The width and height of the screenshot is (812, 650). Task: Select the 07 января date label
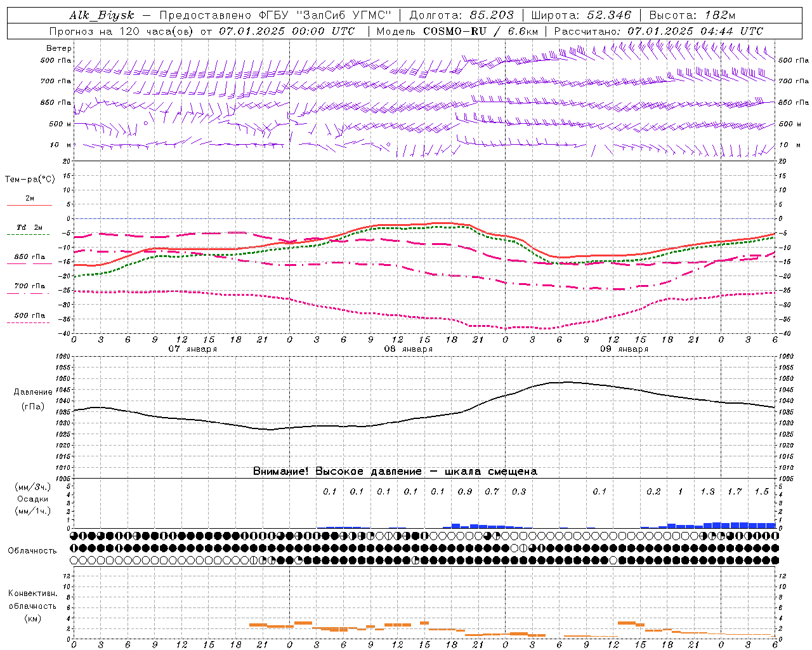tap(193, 349)
